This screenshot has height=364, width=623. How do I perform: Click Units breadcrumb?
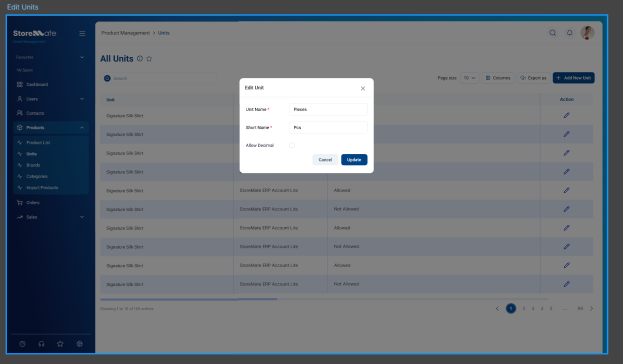pos(164,33)
